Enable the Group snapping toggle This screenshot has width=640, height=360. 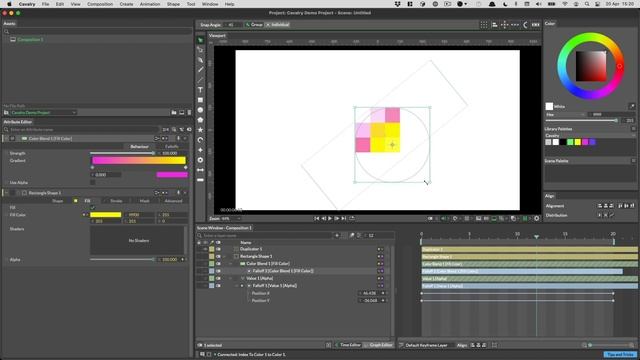254,25
